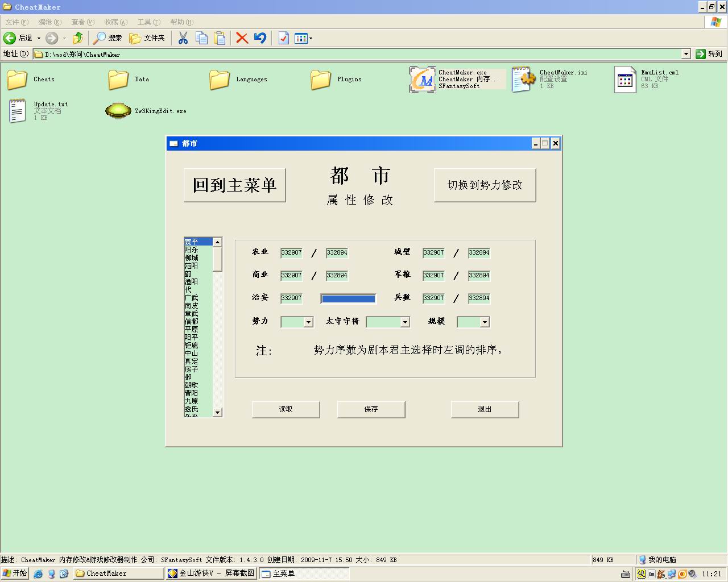Click the 回到主菜单 button

tap(235, 185)
